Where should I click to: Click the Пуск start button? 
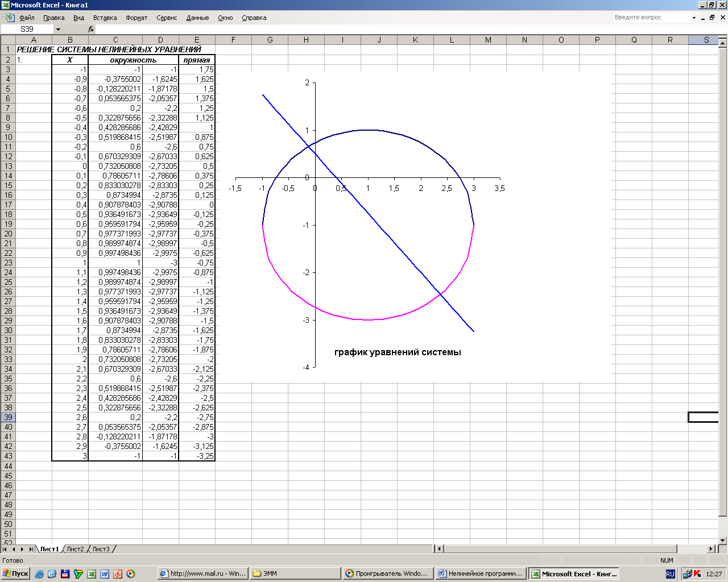point(16,574)
